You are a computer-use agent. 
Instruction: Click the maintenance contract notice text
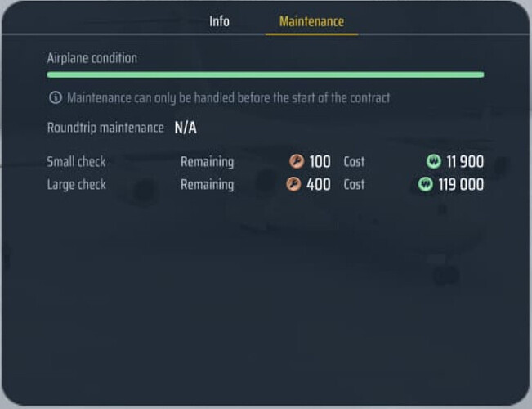tap(228, 97)
